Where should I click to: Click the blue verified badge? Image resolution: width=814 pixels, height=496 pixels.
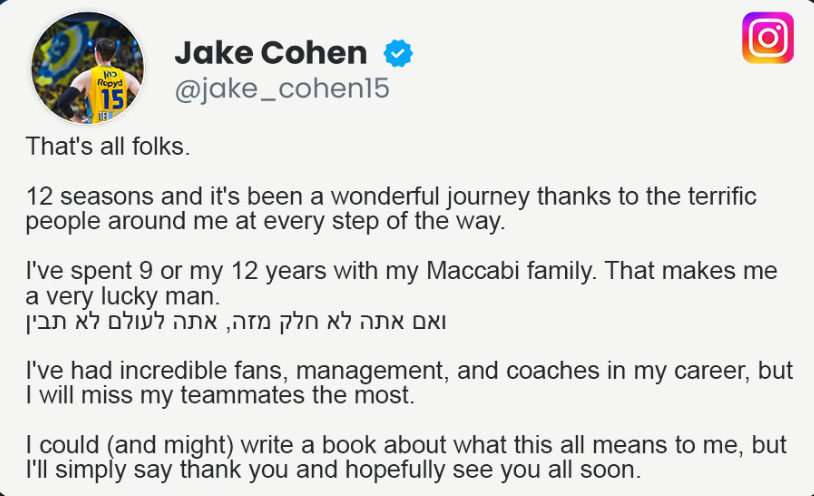(399, 52)
